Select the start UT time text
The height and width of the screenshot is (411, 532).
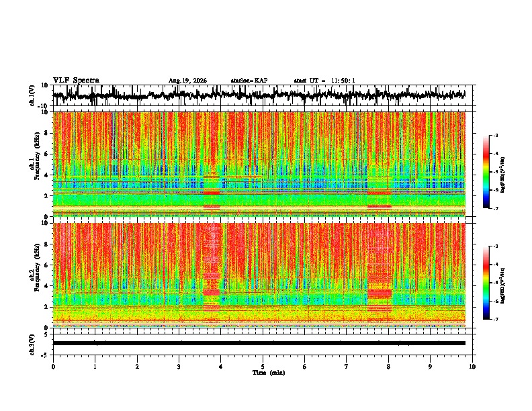pyautogui.click(x=324, y=81)
